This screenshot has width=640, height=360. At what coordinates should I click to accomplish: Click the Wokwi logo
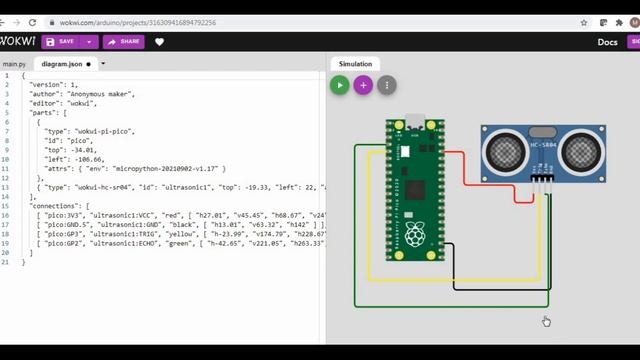click(18, 41)
